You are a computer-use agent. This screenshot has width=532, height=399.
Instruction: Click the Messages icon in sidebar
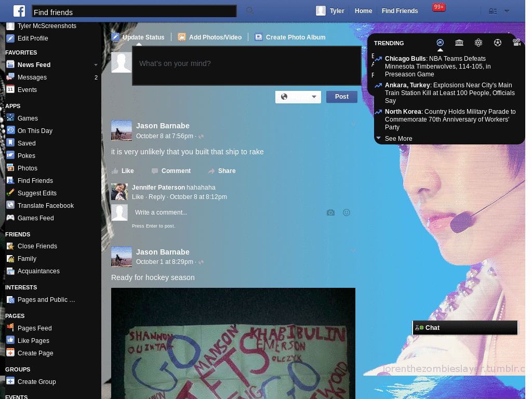(x=10, y=77)
